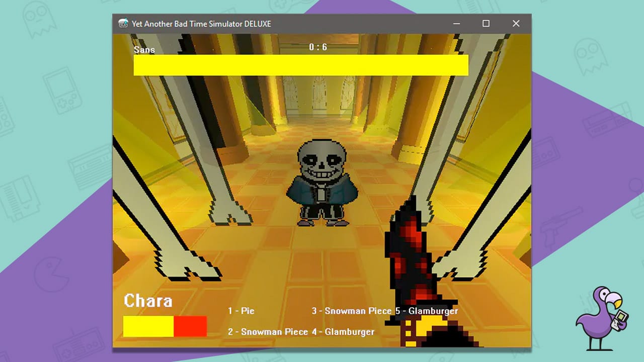Click Chara's health bar at the bottom

pos(165,326)
